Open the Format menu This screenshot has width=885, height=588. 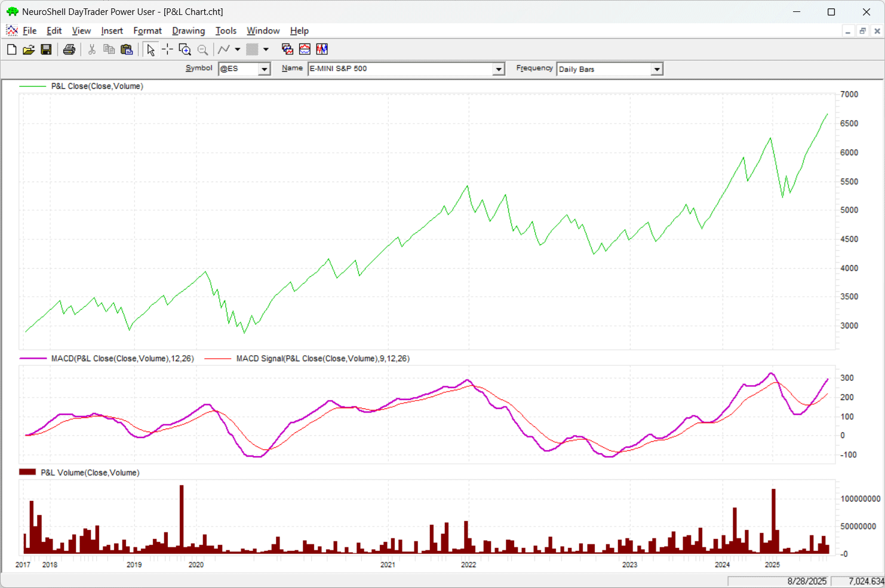click(x=147, y=31)
